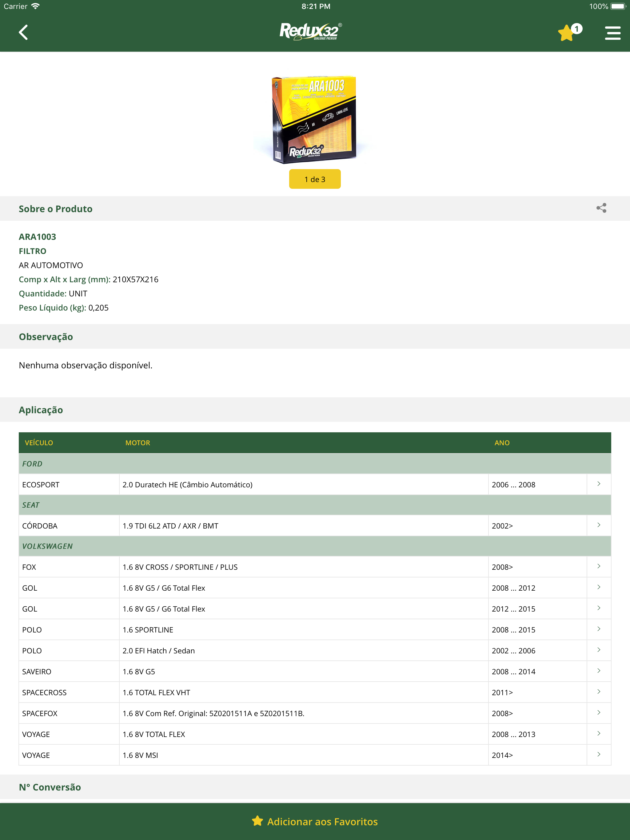Expand POLO 2.0 EFI row chevron

click(x=599, y=650)
